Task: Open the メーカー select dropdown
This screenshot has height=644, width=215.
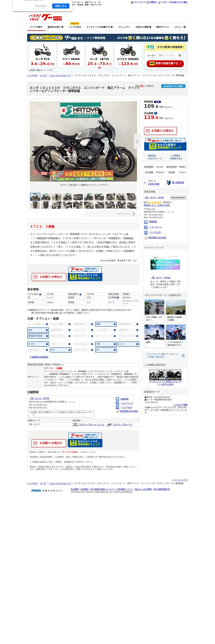Action: click(170, 56)
